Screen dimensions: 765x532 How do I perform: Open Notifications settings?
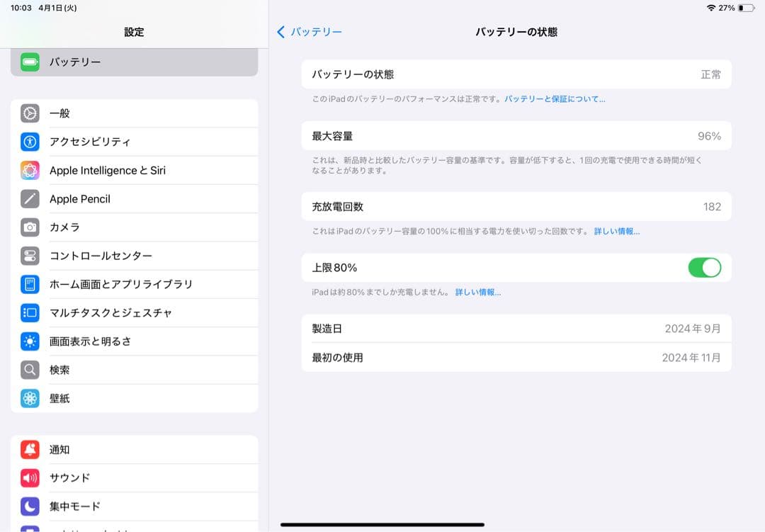(x=29, y=449)
